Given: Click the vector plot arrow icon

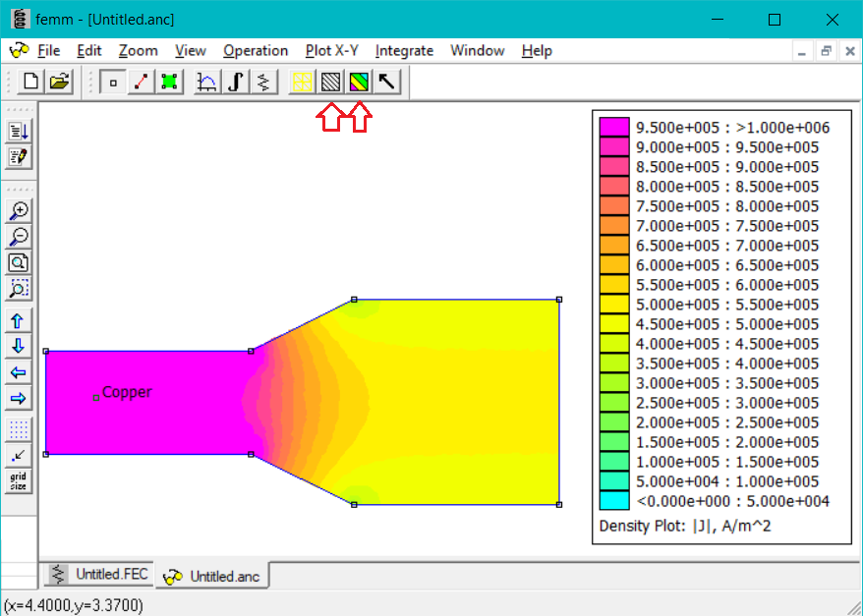Looking at the screenshot, I should pyautogui.click(x=387, y=83).
